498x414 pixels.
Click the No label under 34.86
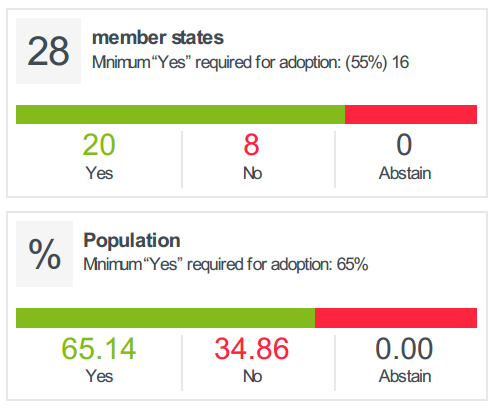(252, 376)
